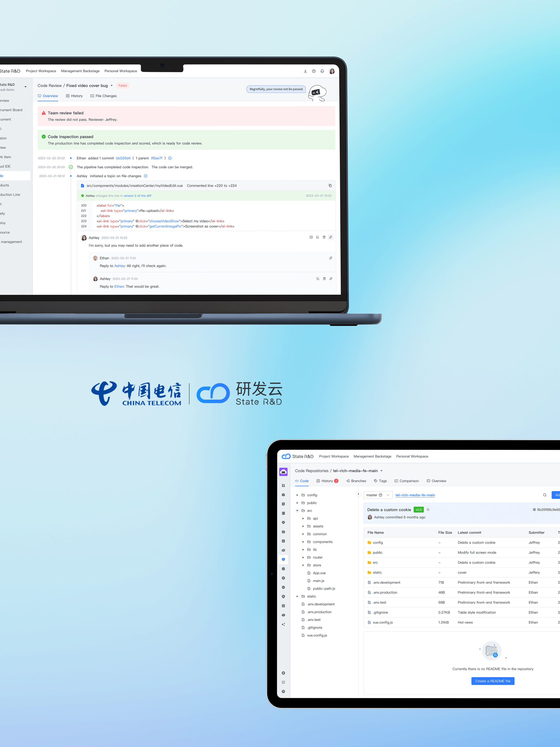The height and width of the screenshot is (747, 560).
Task: Delete Ashley's 11:34 reply via trash icon
Action: (x=324, y=279)
